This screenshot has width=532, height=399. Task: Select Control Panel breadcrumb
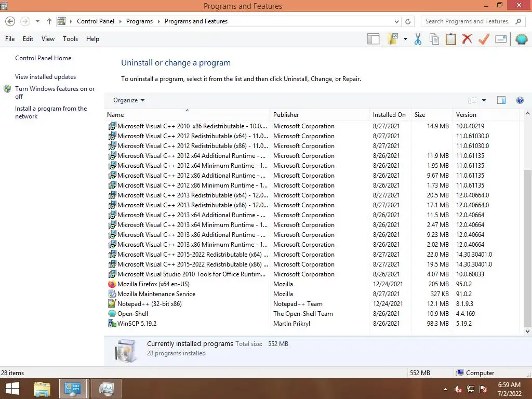click(96, 21)
